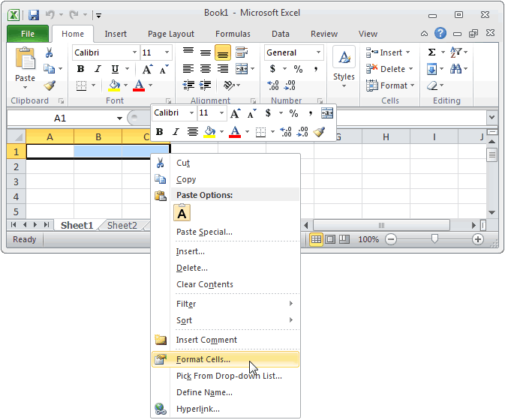Click the Cut scissors icon in Clipboard group
The image size is (505, 420).
[49, 52]
